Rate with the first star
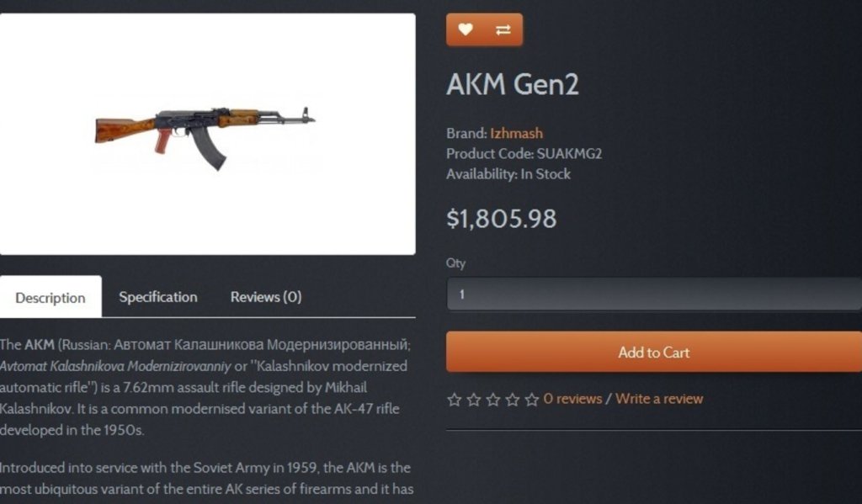Image resolution: width=862 pixels, height=504 pixels. click(x=455, y=400)
